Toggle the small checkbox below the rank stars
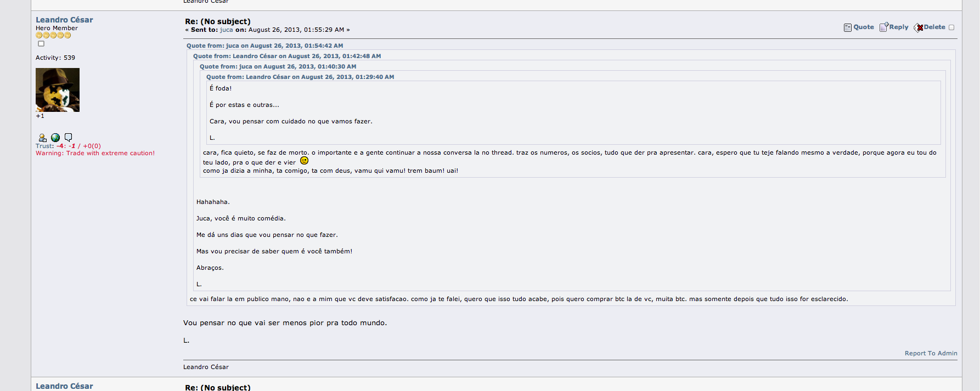980x391 pixels. pos(41,44)
